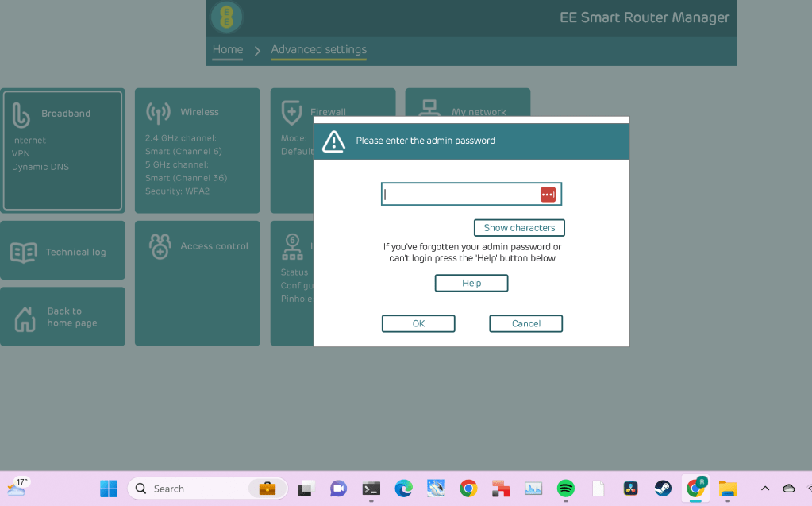Screen dimensions: 812x506
Task: Click the Back to home page house icon
Action: (25, 319)
